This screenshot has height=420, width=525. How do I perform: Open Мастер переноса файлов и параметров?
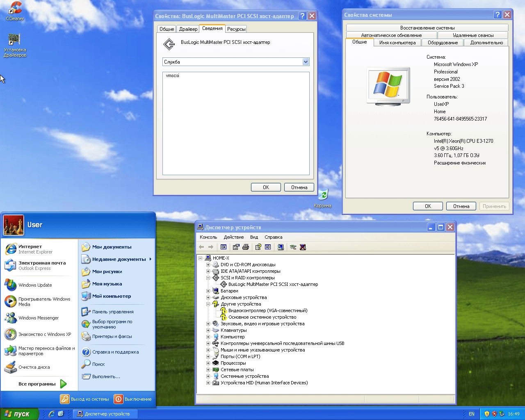pyautogui.click(x=39, y=351)
